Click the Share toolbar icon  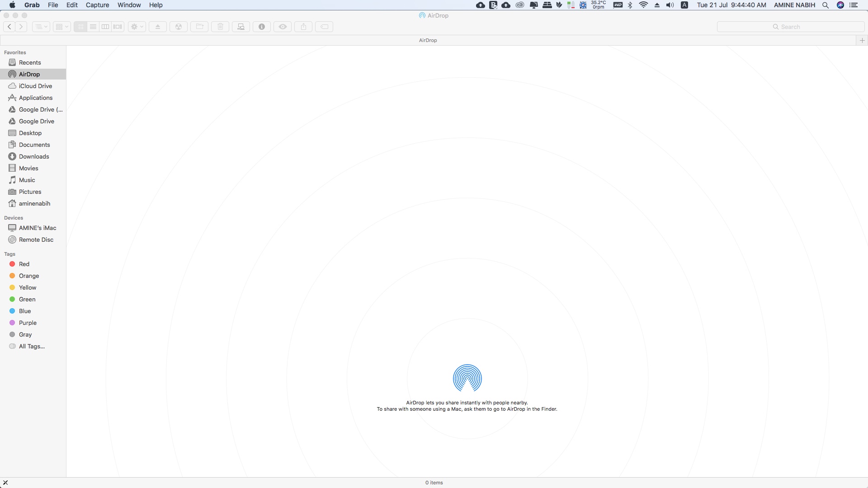(303, 27)
